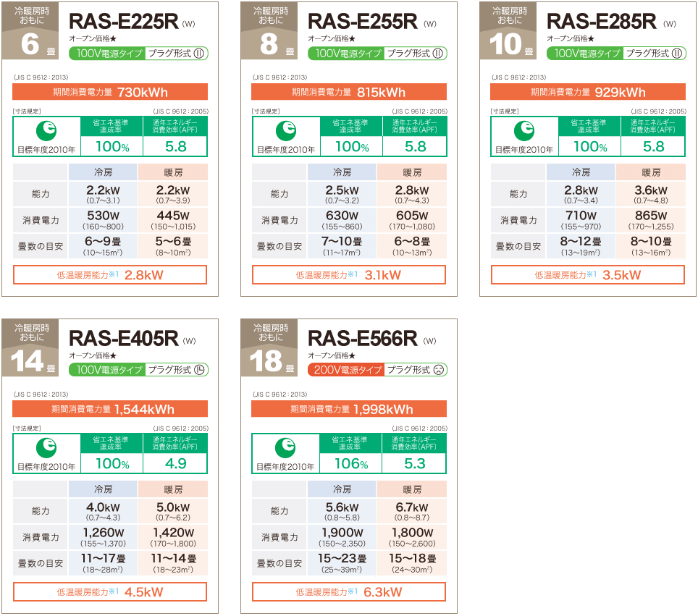Screen dimensions: 698x616
Task: Click cooling room size 7~10畳
Action: [342, 241]
